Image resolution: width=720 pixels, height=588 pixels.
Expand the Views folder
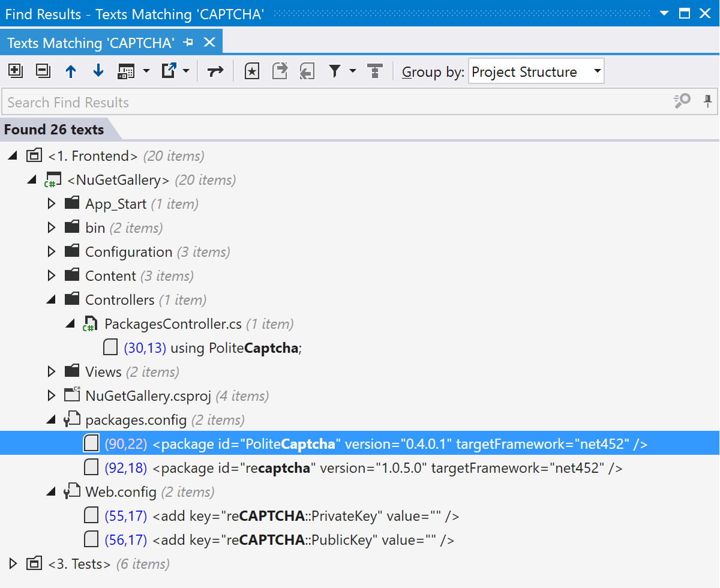coord(52,372)
